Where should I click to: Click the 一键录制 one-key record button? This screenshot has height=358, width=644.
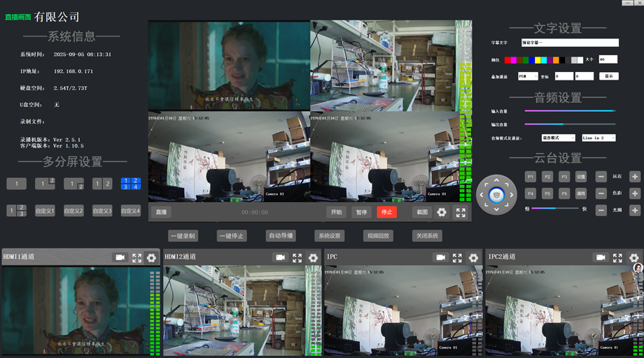point(183,236)
